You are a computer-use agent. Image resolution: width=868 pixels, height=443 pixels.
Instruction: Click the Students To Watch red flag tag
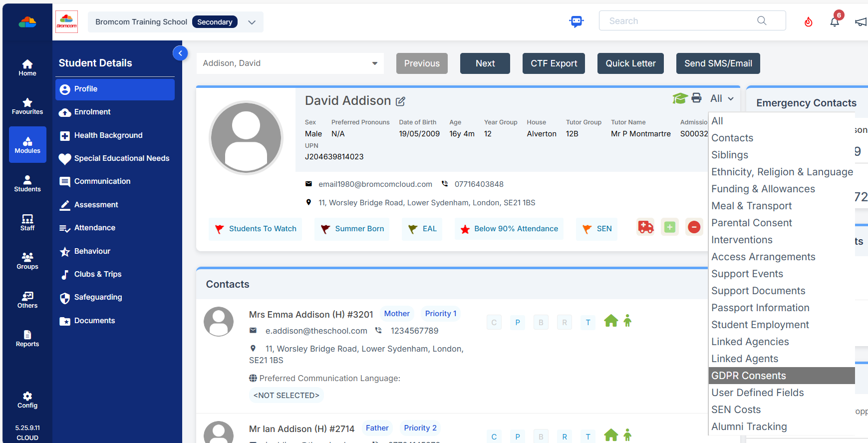click(x=256, y=229)
